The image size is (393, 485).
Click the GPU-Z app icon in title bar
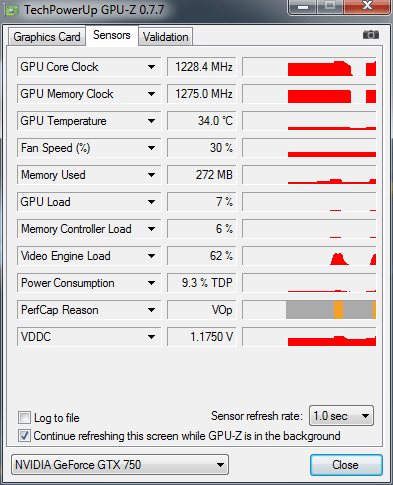(12, 11)
